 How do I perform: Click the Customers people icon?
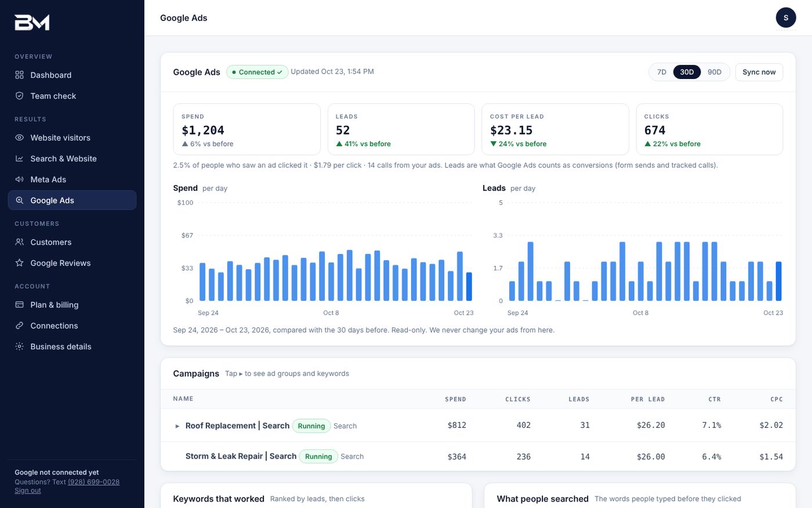point(19,242)
